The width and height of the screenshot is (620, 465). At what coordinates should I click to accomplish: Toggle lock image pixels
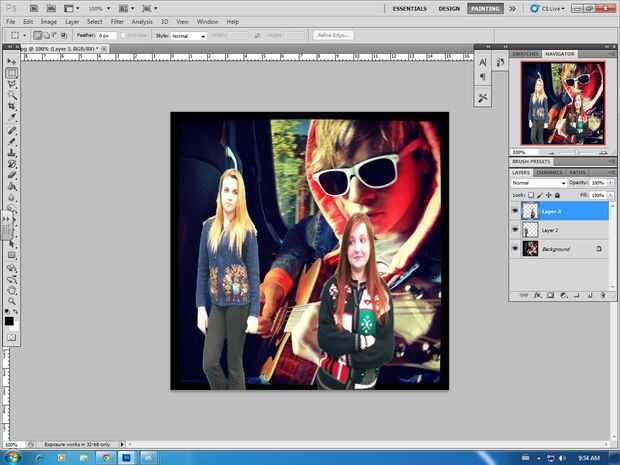540,195
